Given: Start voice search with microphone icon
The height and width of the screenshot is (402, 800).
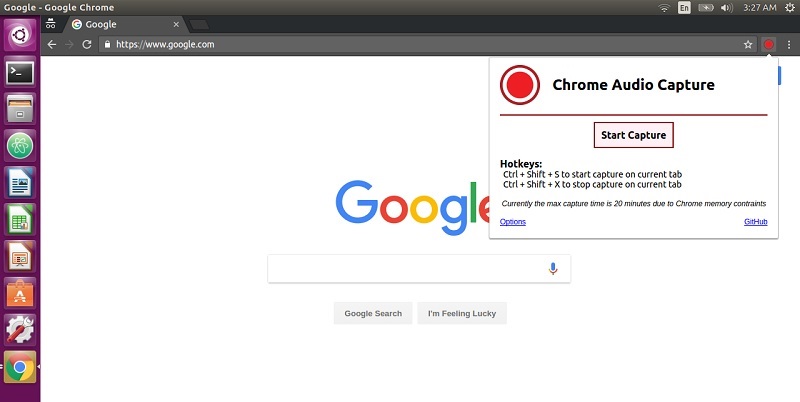Looking at the screenshot, I should click(x=553, y=269).
